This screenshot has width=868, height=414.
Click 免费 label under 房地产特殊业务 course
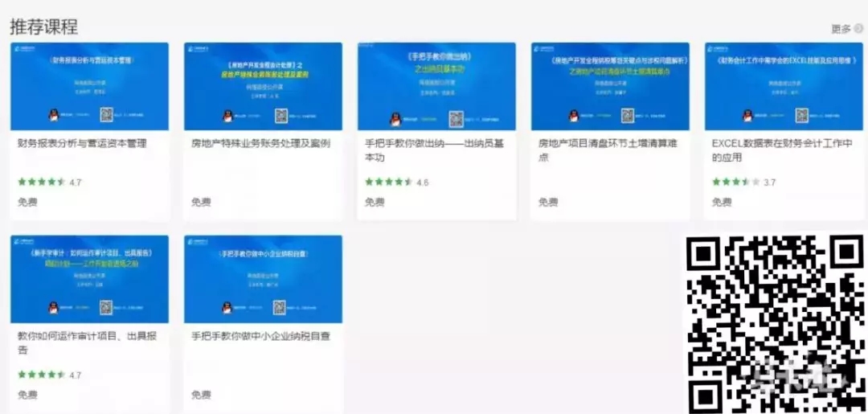[201, 202]
